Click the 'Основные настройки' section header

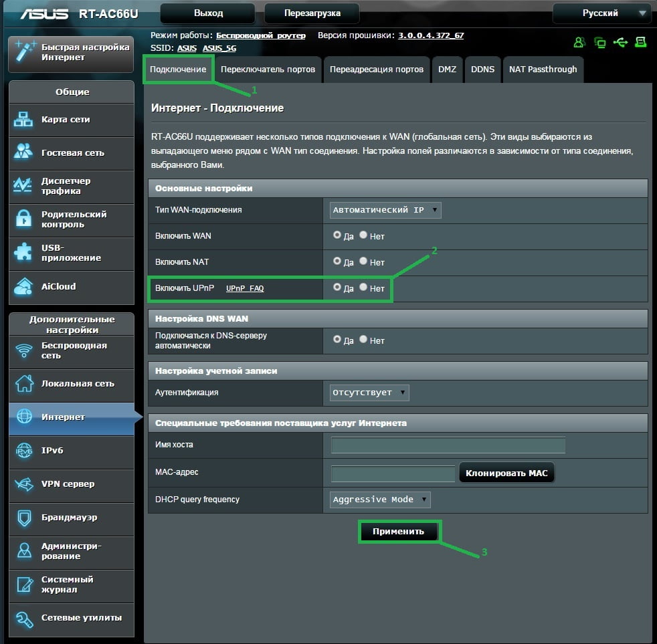point(397,189)
